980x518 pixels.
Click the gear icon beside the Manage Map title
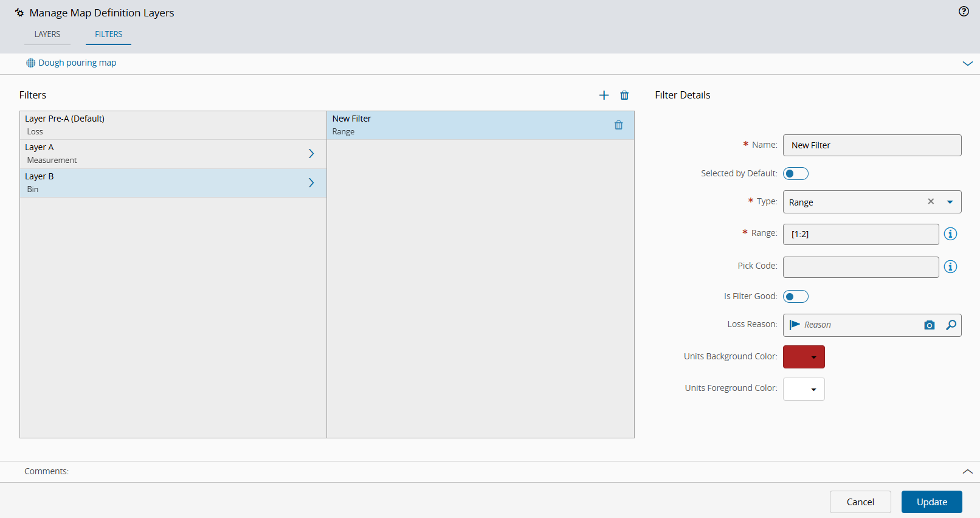tap(19, 13)
